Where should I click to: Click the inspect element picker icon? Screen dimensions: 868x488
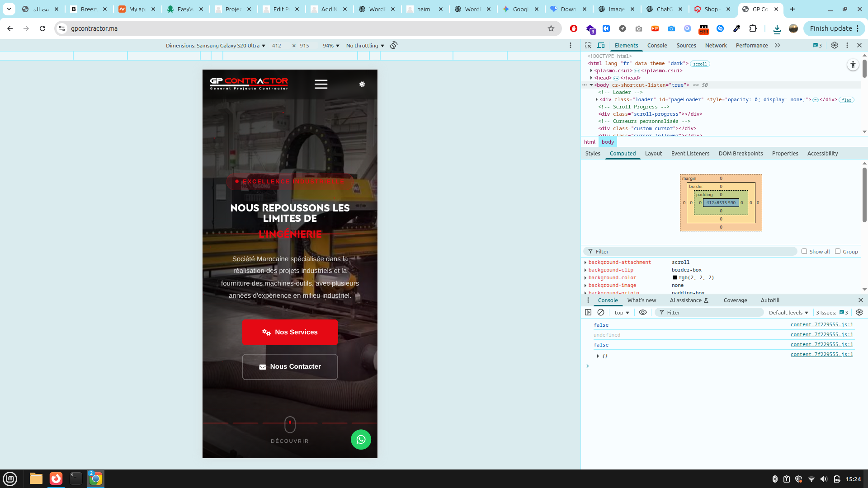(588, 45)
